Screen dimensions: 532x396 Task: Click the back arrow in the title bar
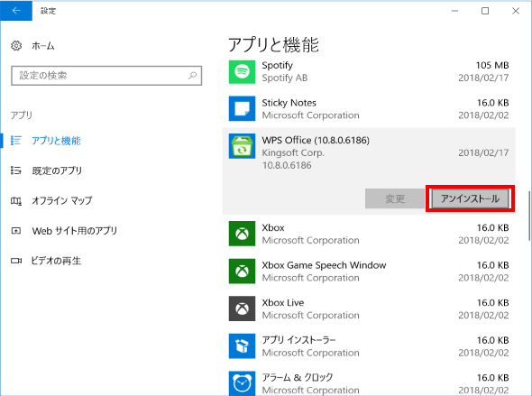[16, 11]
